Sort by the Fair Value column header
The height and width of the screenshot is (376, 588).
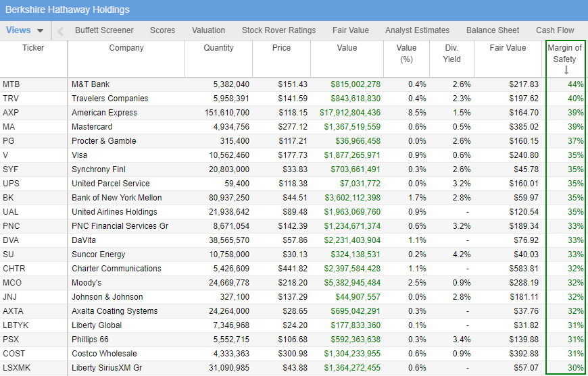tap(508, 48)
